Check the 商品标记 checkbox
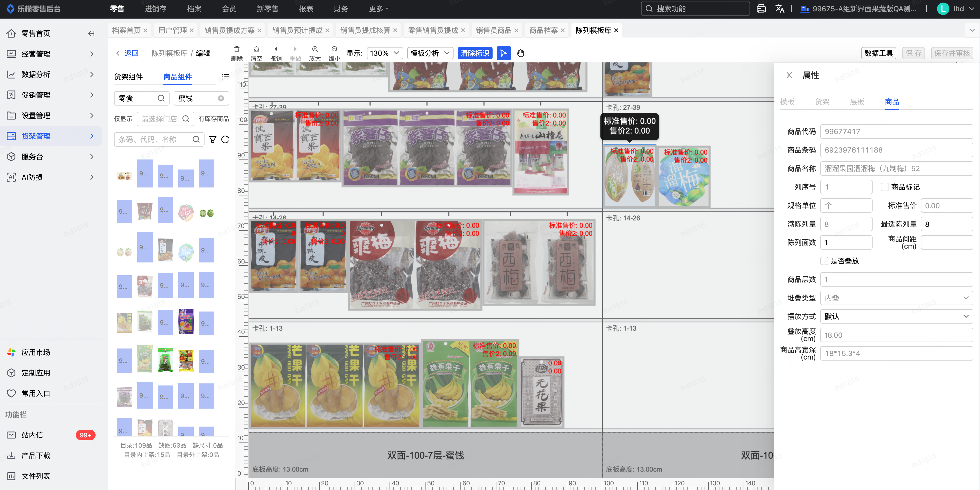 click(884, 187)
